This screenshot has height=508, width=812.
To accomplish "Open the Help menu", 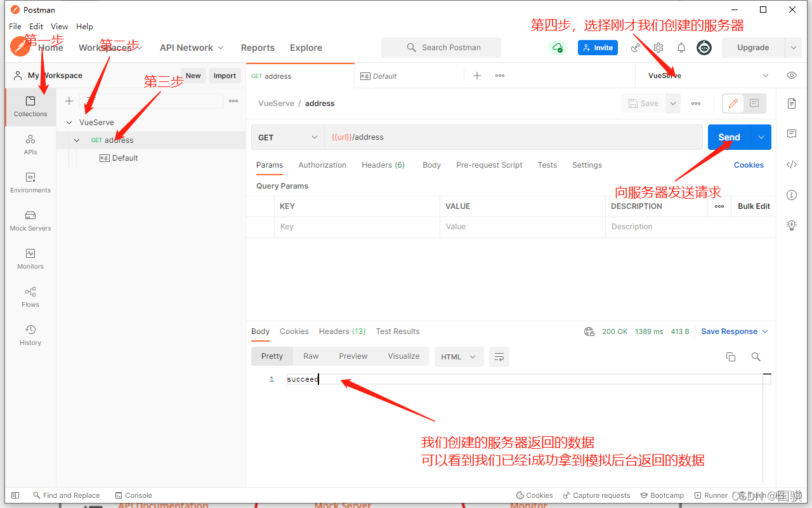I will point(84,27).
